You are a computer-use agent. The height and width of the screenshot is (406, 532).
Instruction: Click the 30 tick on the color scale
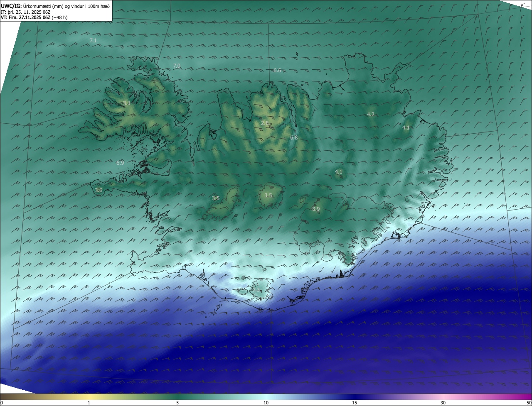(443, 403)
